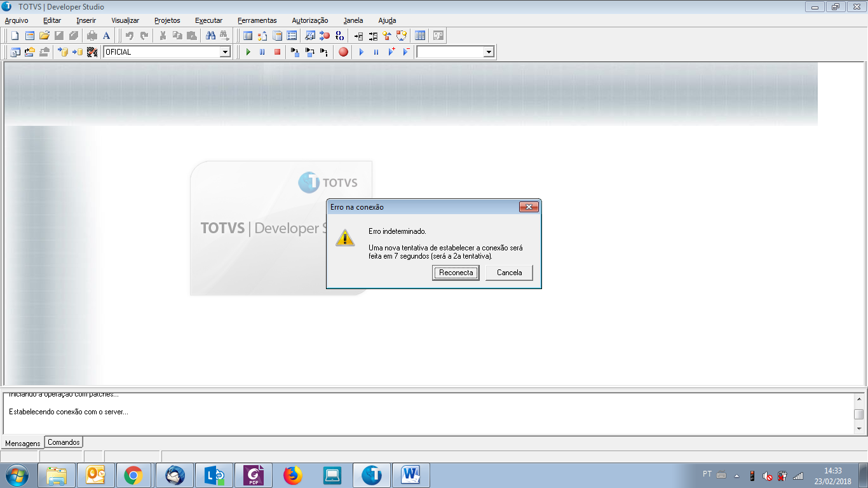Open the Janela menu
Viewport: 868px width, 488px height.
353,20
